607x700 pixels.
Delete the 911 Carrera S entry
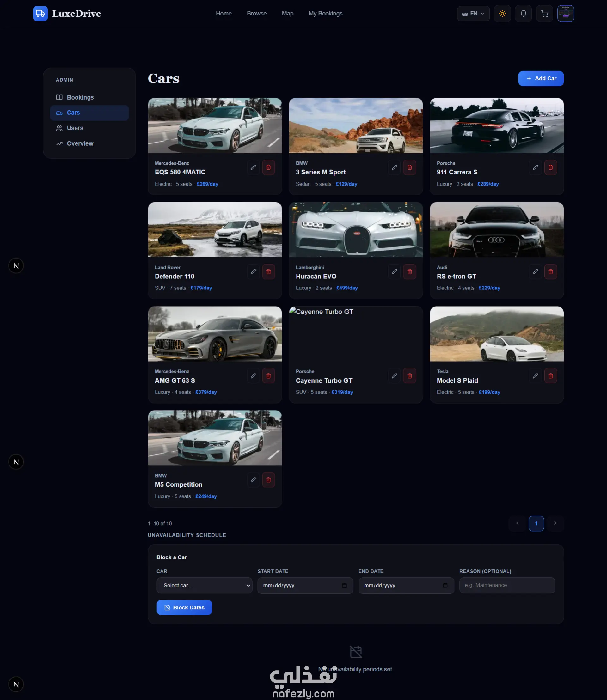coord(550,167)
